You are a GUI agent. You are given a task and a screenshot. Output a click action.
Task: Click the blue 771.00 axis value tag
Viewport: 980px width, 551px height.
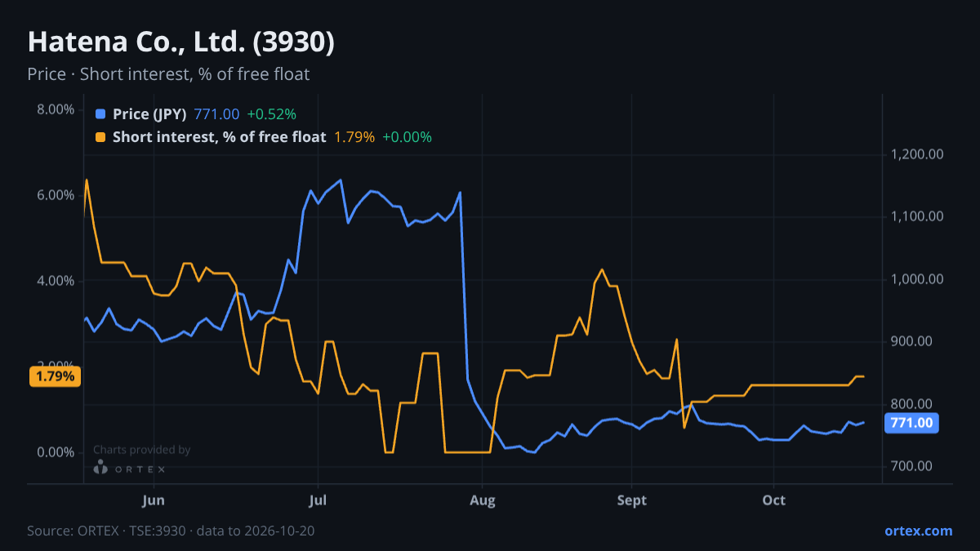coord(911,423)
